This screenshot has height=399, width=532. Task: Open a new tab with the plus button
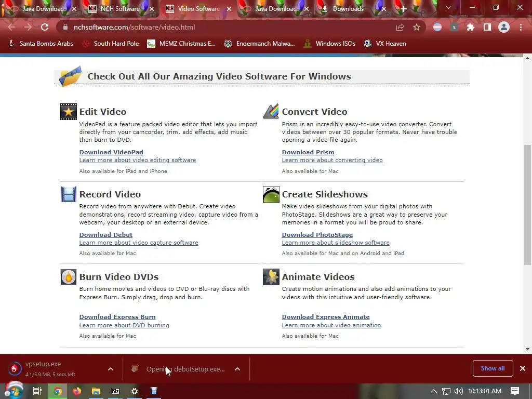point(403,9)
